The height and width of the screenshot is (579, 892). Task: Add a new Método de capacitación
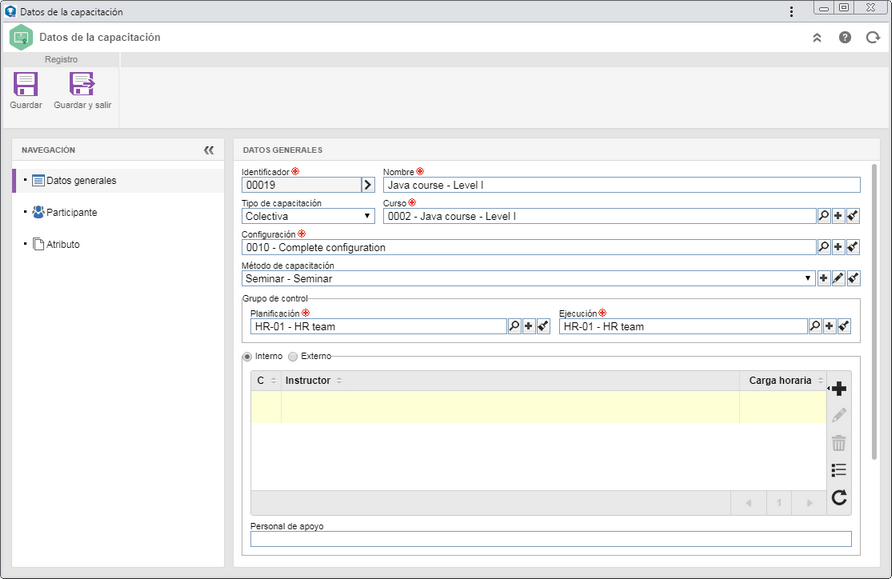[823, 279]
